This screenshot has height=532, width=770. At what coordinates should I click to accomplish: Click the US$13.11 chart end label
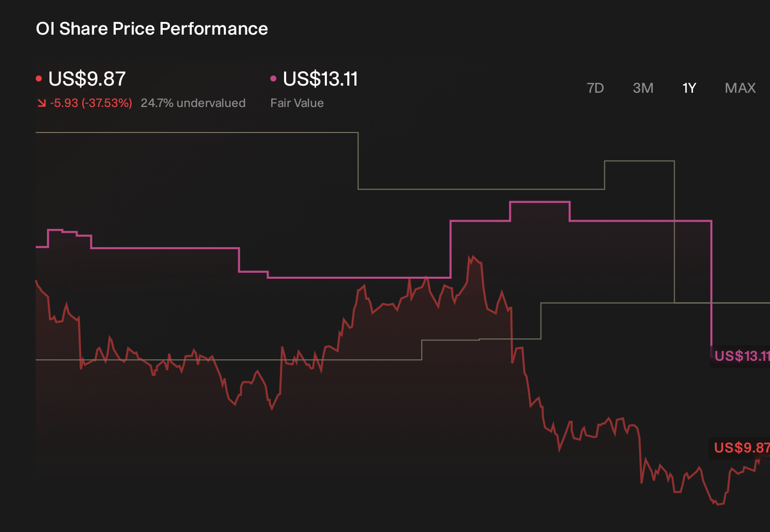tap(742, 356)
